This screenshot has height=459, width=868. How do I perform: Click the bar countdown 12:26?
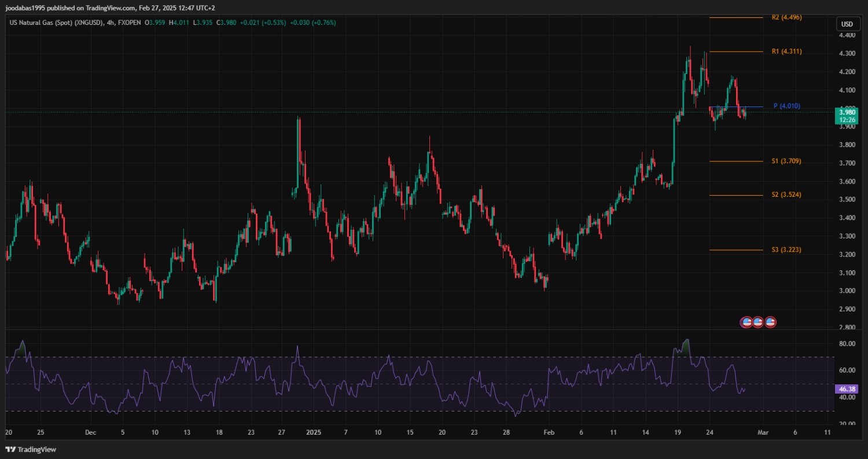tap(846, 119)
